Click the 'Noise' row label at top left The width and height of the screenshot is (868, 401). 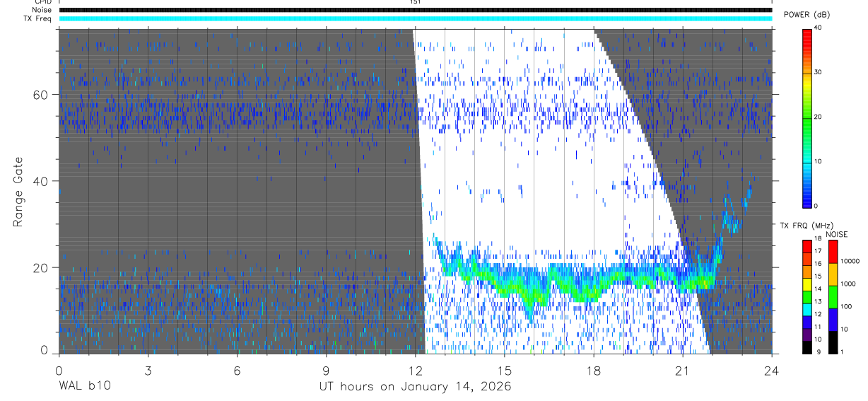(x=42, y=10)
